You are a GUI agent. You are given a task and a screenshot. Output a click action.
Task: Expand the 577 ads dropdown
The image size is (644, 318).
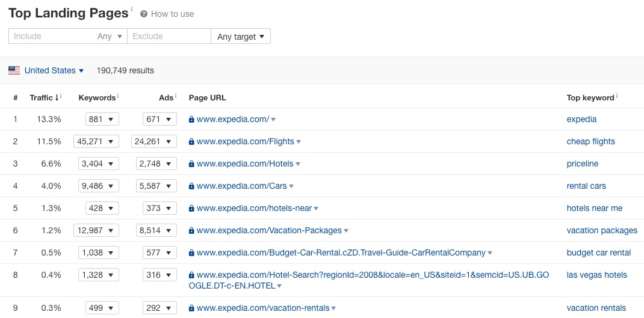159,252
